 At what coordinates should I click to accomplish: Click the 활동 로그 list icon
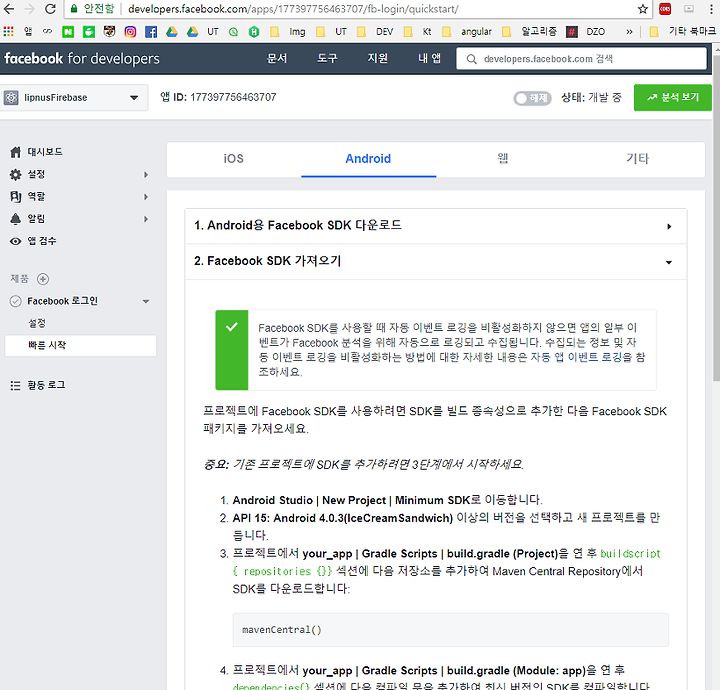(15, 385)
